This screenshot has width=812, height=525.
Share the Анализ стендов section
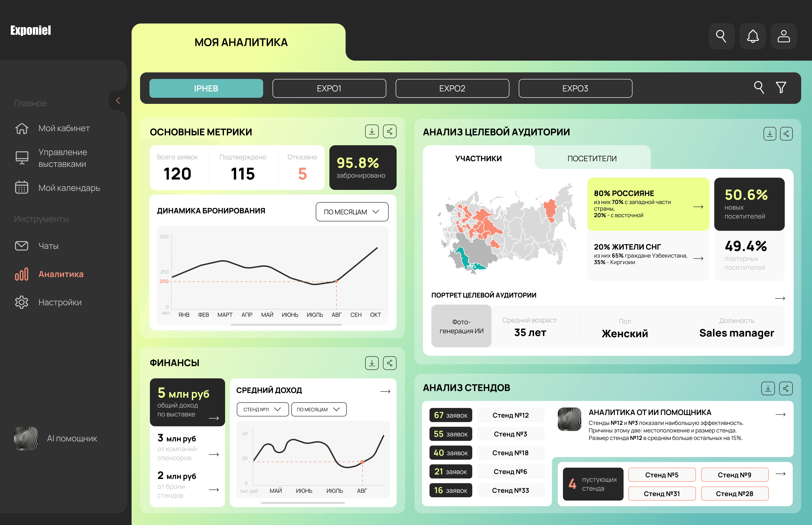click(x=786, y=388)
